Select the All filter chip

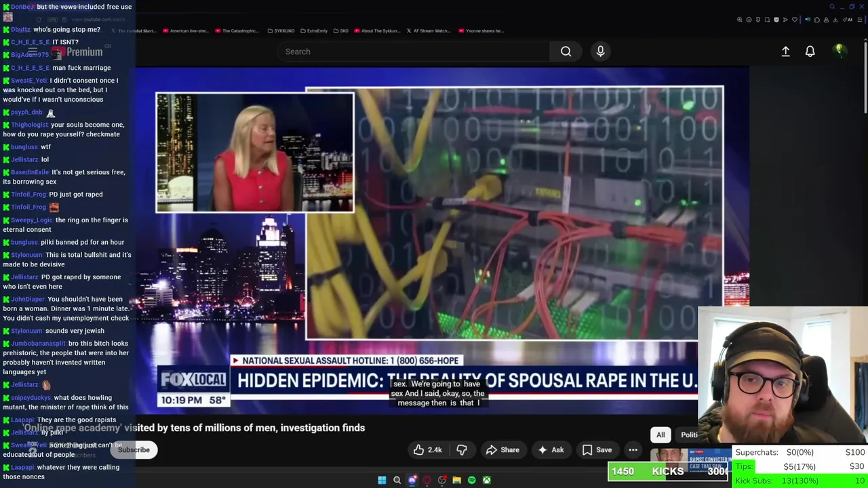(x=660, y=435)
